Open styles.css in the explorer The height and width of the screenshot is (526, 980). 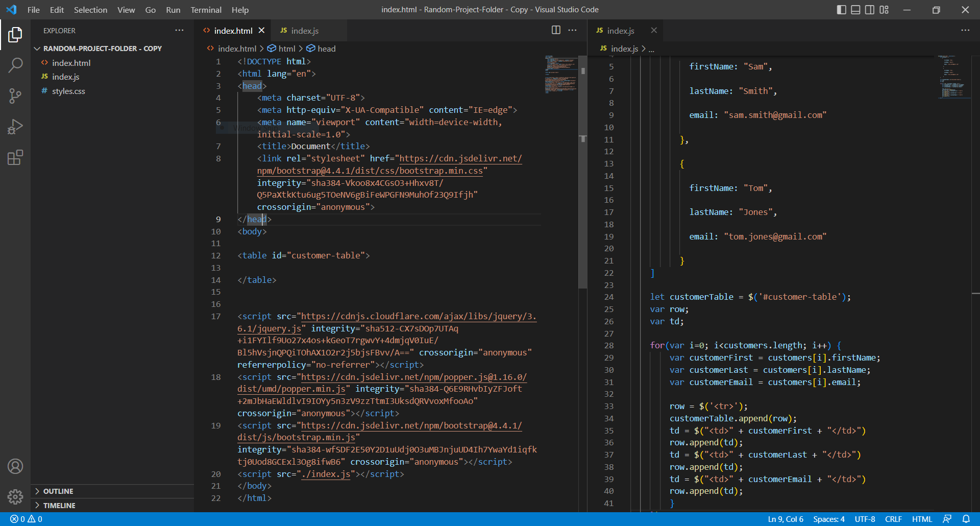click(x=68, y=91)
